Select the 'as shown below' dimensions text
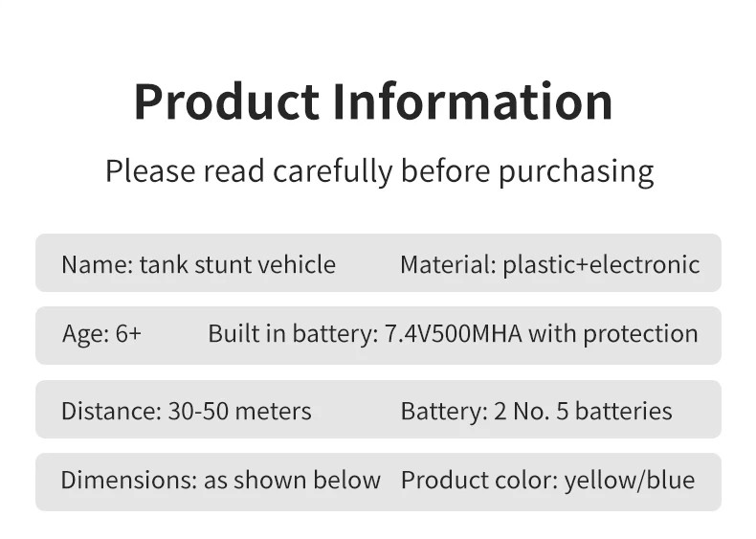Screen dimensions: 756x539 tap(292, 480)
